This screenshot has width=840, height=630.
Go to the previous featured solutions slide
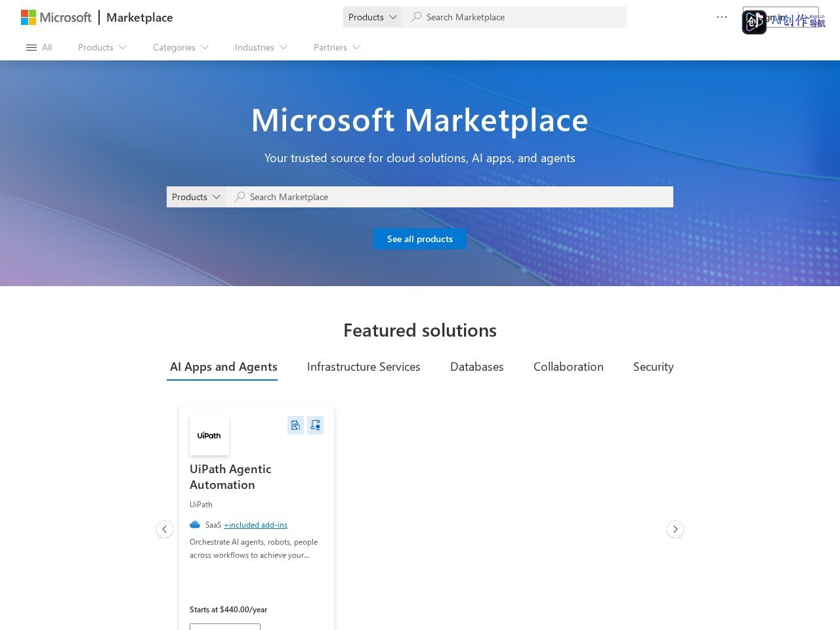[165, 529]
